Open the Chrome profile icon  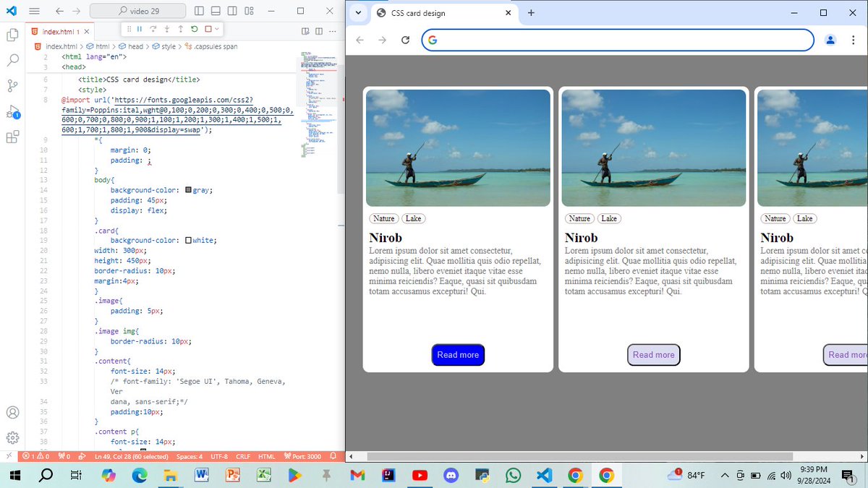coord(830,40)
